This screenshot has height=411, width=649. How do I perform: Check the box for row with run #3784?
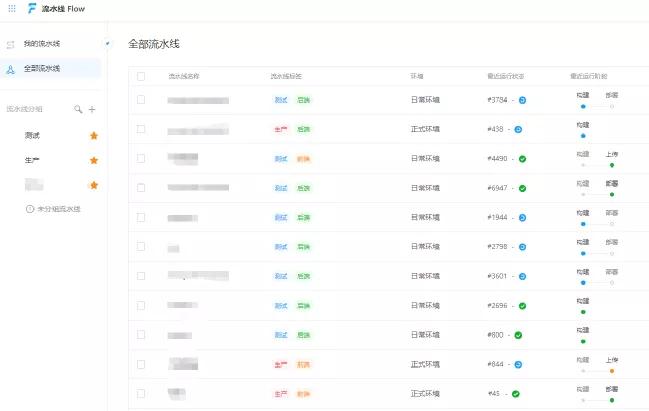tap(141, 100)
